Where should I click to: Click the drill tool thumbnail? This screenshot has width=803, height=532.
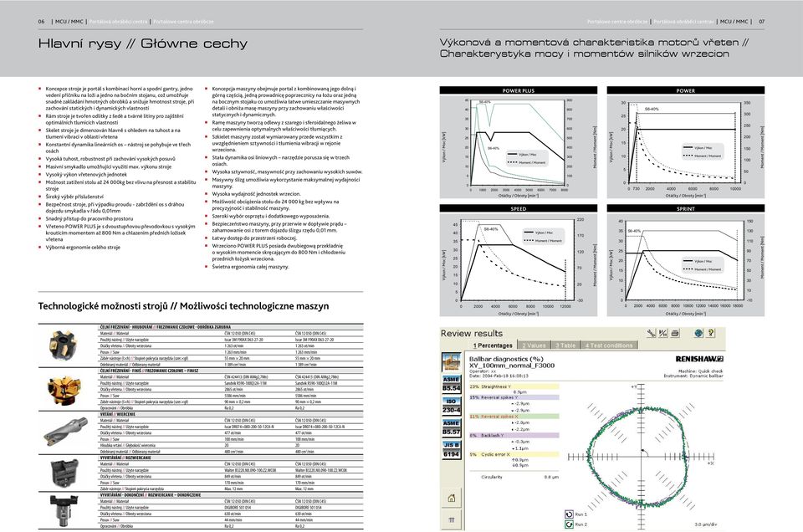pos(65,432)
